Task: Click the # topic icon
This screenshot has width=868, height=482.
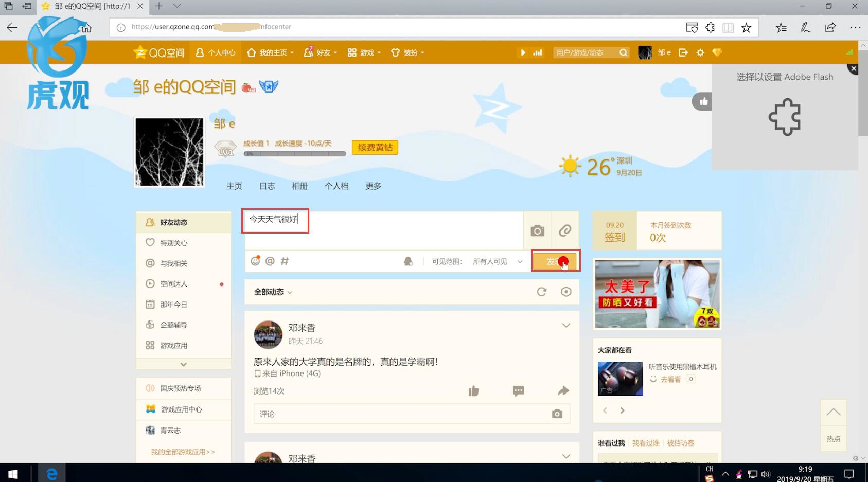Action: coord(285,261)
